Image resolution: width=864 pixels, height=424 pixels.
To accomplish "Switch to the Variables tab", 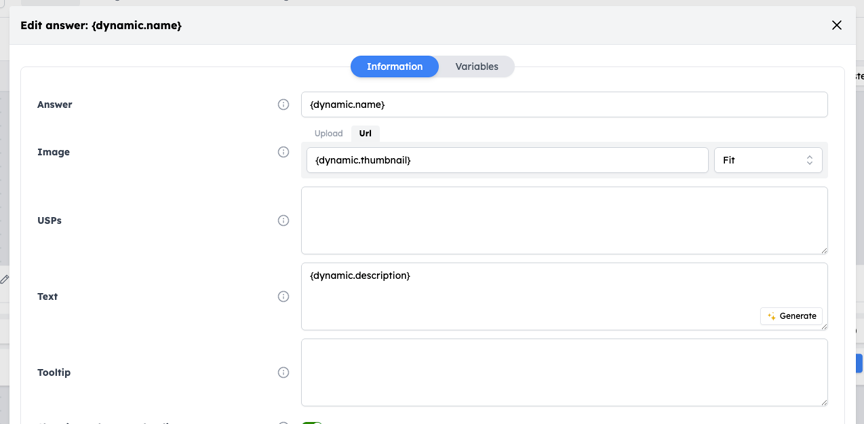I will pos(477,67).
